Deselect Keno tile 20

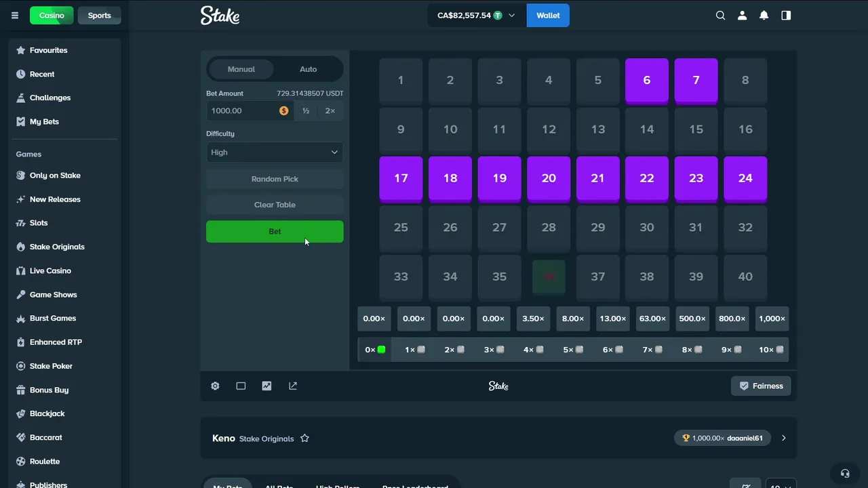tap(549, 179)
